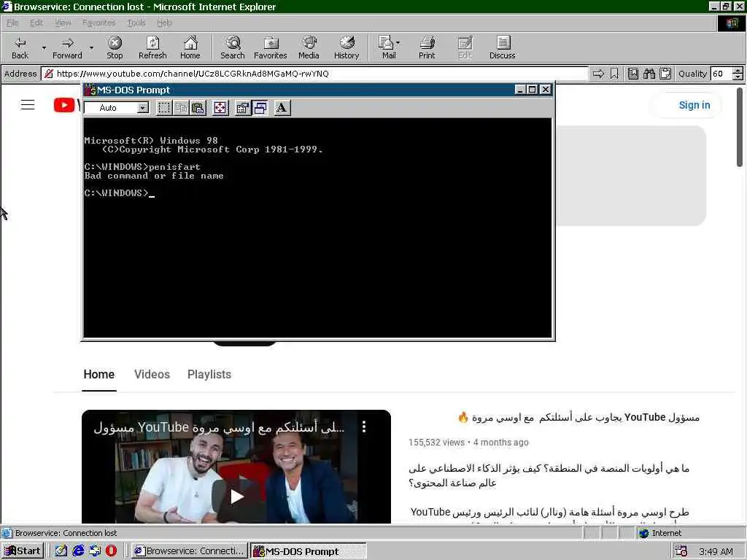Screen dimensions: 747x560
Task: Click the bookmarks book icon in address toolbar
Action: tap(633, 74)
